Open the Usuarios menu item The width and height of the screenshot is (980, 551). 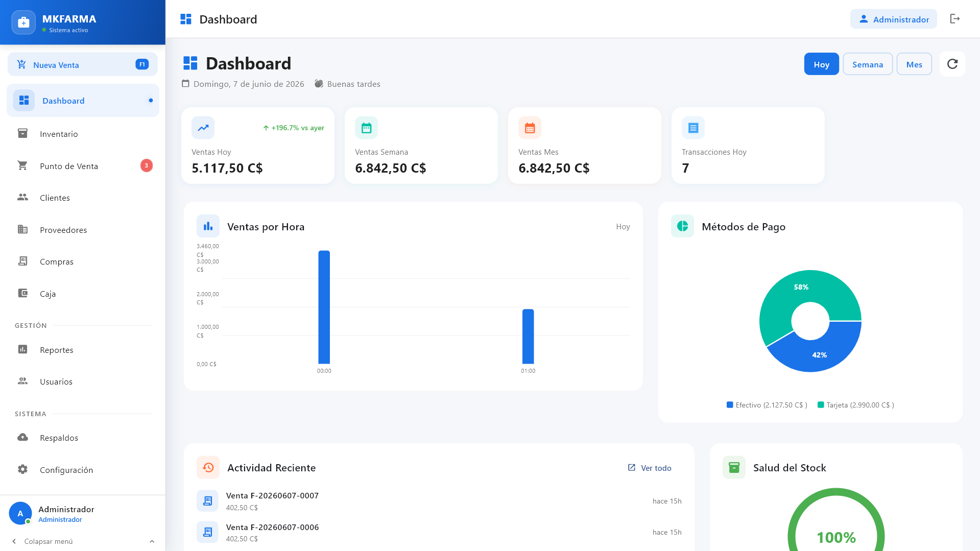click(83, 381)
